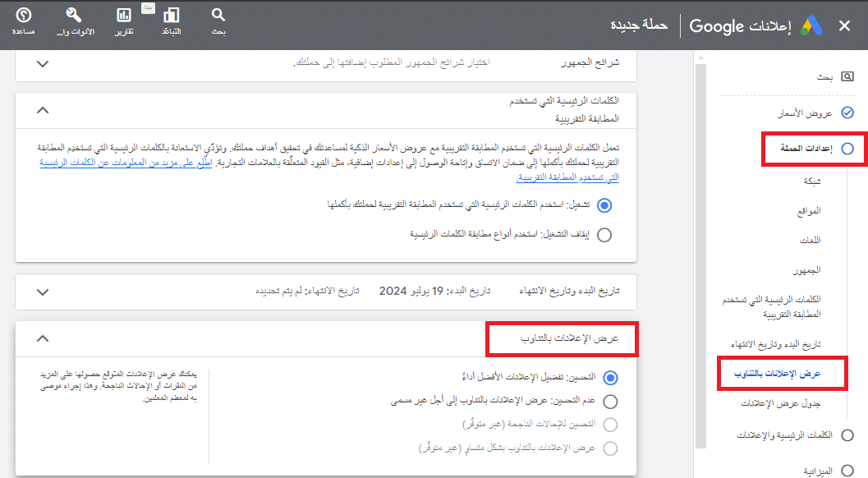Open الأدوات tools wrench icon
This screenshot has height=478, width=868.
pyautogui.click(x=74, y=15)
